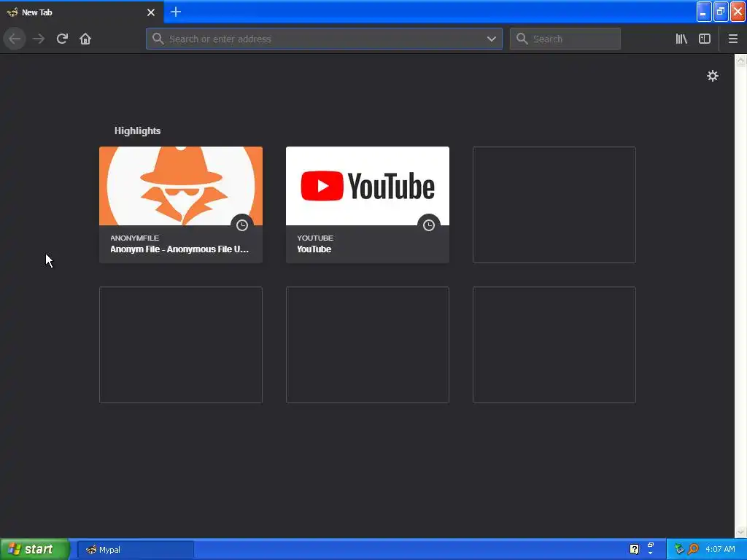Toggle the sidebar icon in the toolbar

point(705,39)
